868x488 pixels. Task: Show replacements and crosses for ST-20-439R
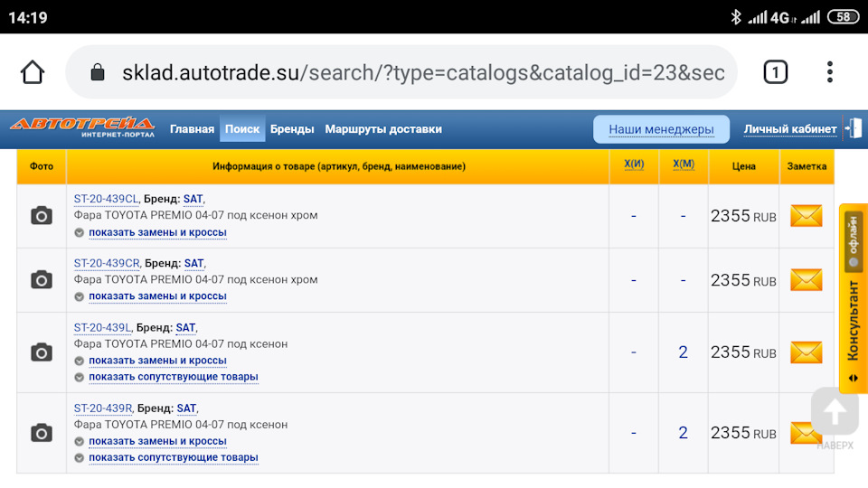(x=157, y=442)
